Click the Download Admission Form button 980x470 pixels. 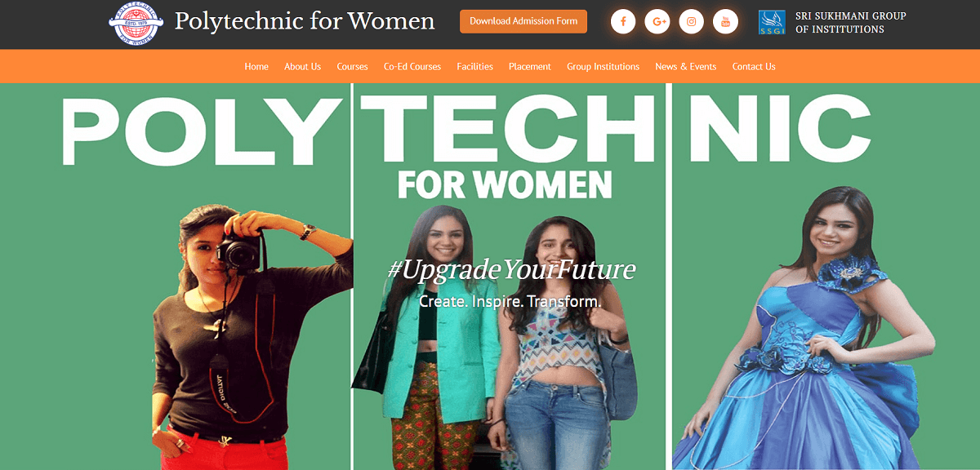point(523,21)
